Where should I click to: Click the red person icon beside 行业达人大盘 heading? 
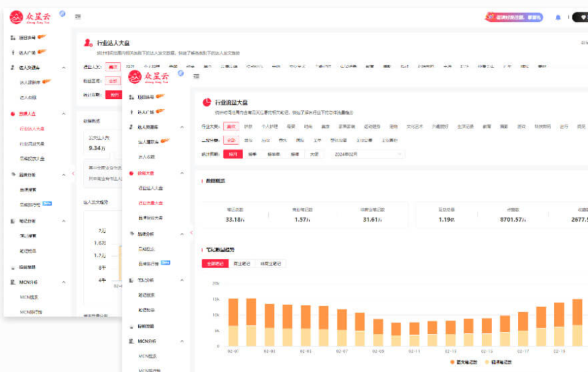click(88, 43)
